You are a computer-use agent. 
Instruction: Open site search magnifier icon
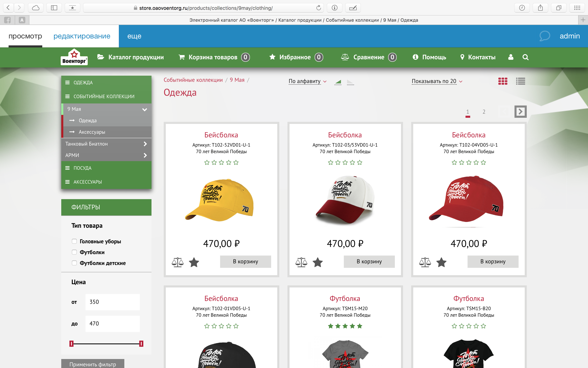click(x=525, y=57)
